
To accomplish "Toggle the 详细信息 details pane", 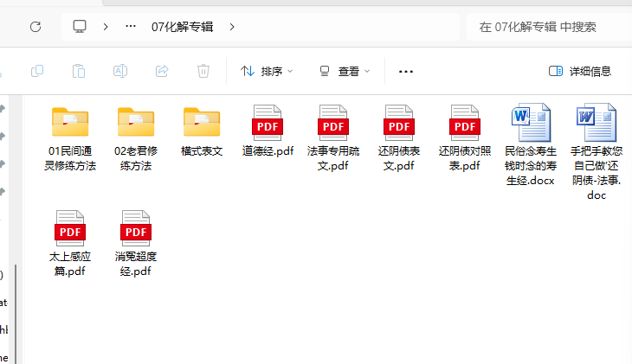I will (x=580, y=71).
